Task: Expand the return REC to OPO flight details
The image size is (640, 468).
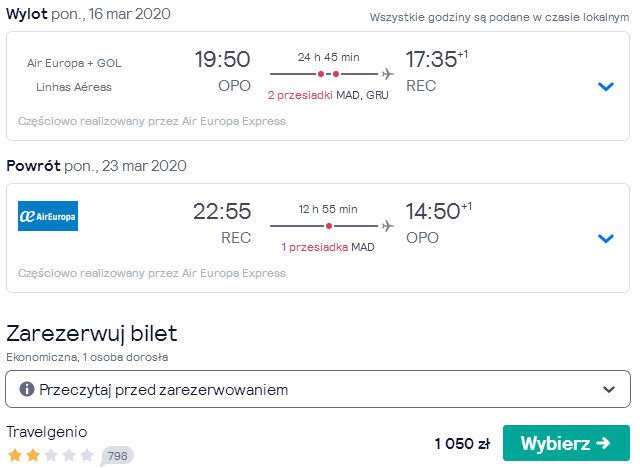Action: click(x=606, y=238)
